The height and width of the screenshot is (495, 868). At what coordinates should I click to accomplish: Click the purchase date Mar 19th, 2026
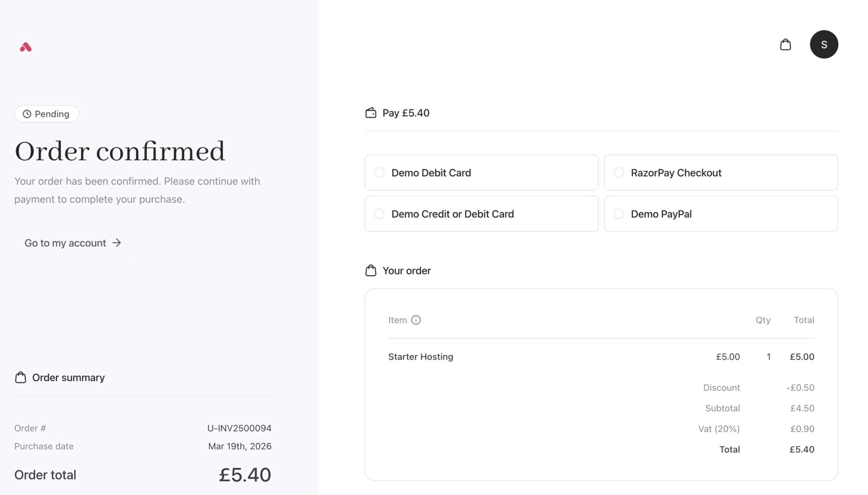[x=240, y=446]
